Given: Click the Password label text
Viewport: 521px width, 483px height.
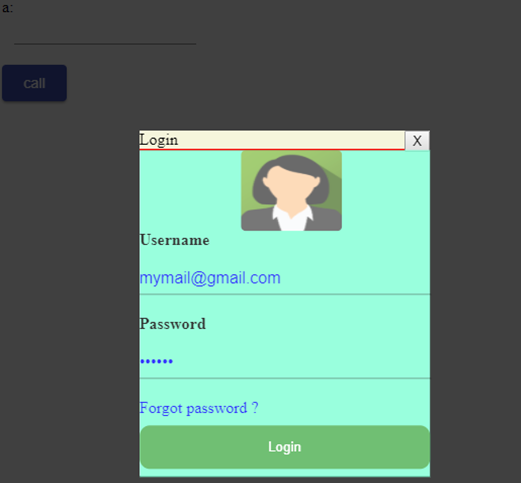Looking at the screenshot, I should (x=172, y=324).
